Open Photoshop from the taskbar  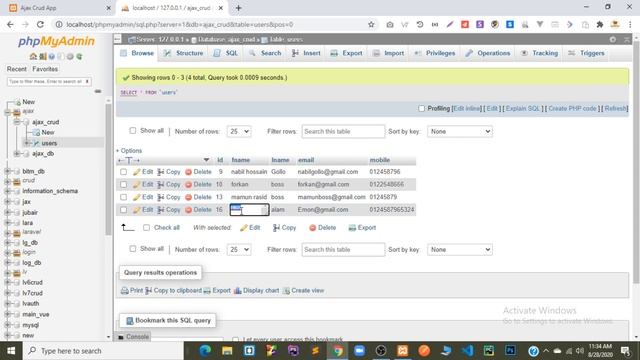coord(511,351)
